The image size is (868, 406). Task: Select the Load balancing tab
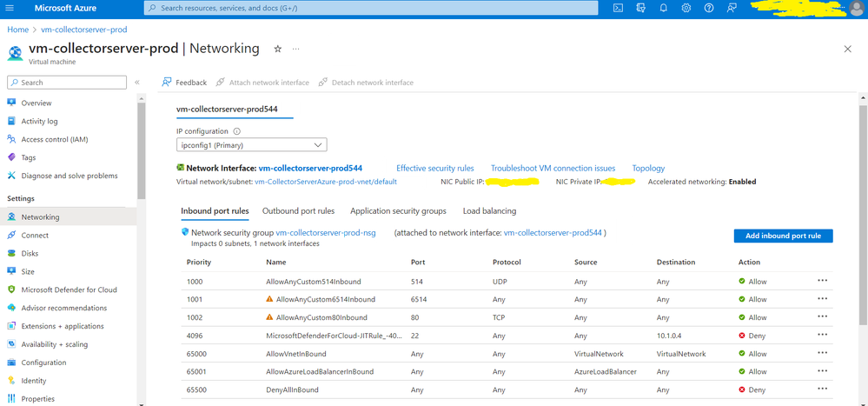[x=489, y=211]
